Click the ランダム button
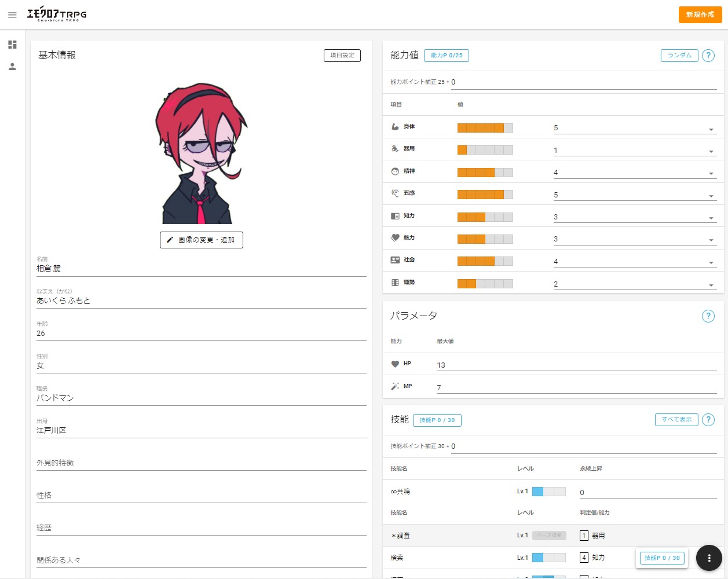728x579 pixels. click(x=679, y=56)
